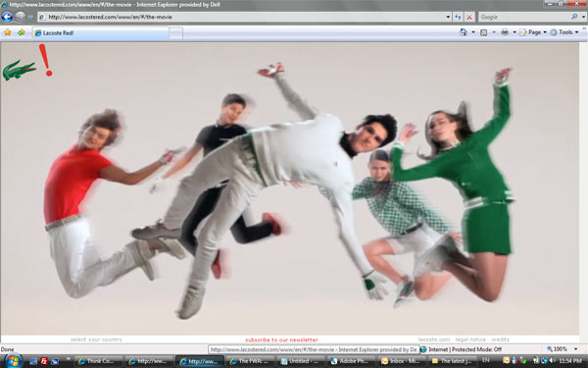Click the Show Desktop quick launch icon

33,361
